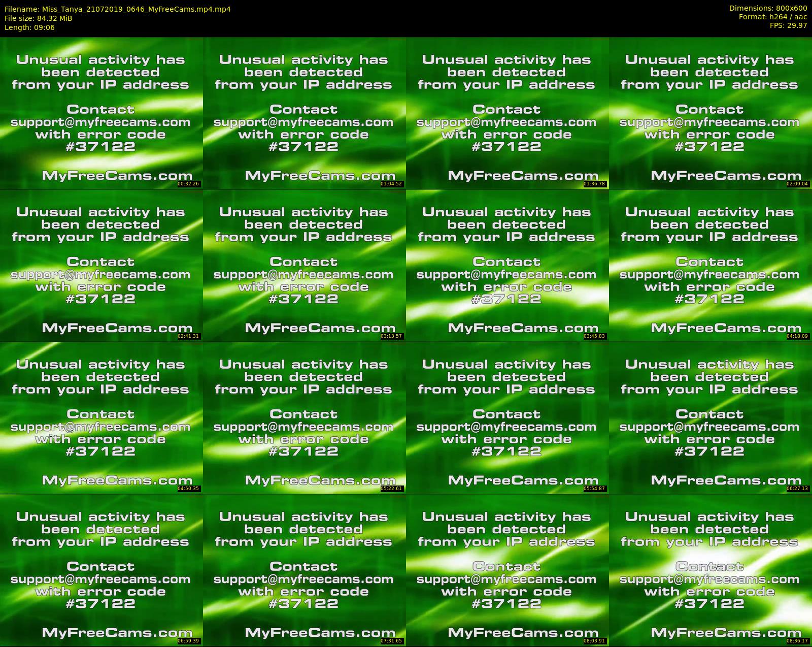
Task: Choose the thumbnail frame at 02:09.04
Action: point(710,113)
